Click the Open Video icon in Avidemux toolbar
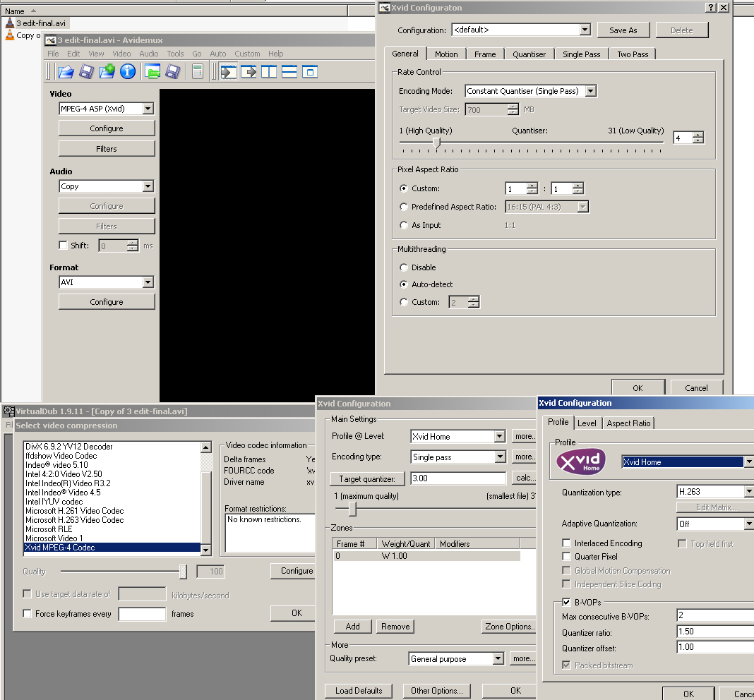Screen dimensions: 754x700 (66, 72)
